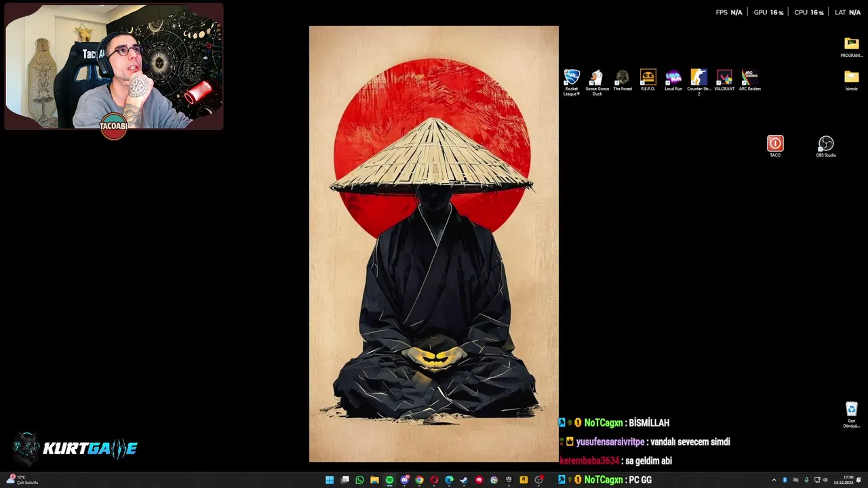Click the GPU 16% overlay readout

[769, 12]
